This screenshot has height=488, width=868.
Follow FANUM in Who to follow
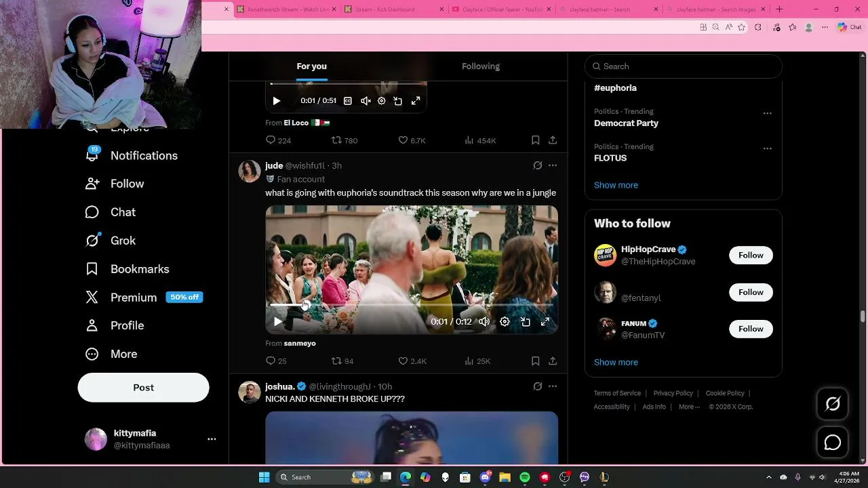pos(751,329)
